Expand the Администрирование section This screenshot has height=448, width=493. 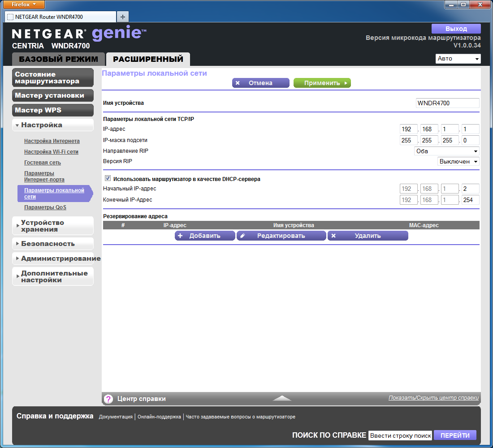(x=53, y=258)
